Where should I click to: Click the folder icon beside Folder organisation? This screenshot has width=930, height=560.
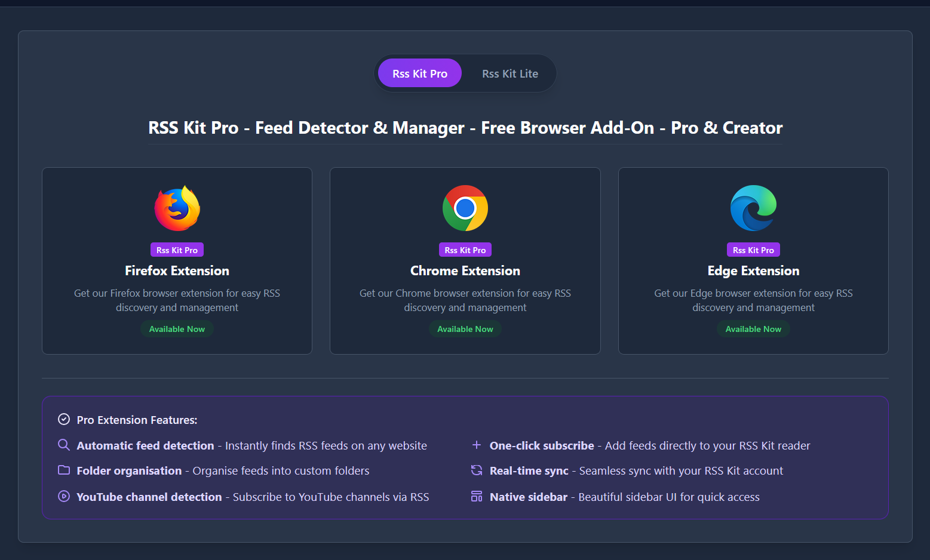coord(64,470)
